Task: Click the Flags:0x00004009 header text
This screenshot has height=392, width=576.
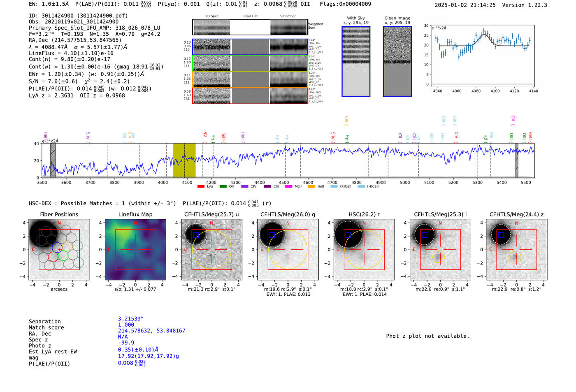Action: click(345, 4)
